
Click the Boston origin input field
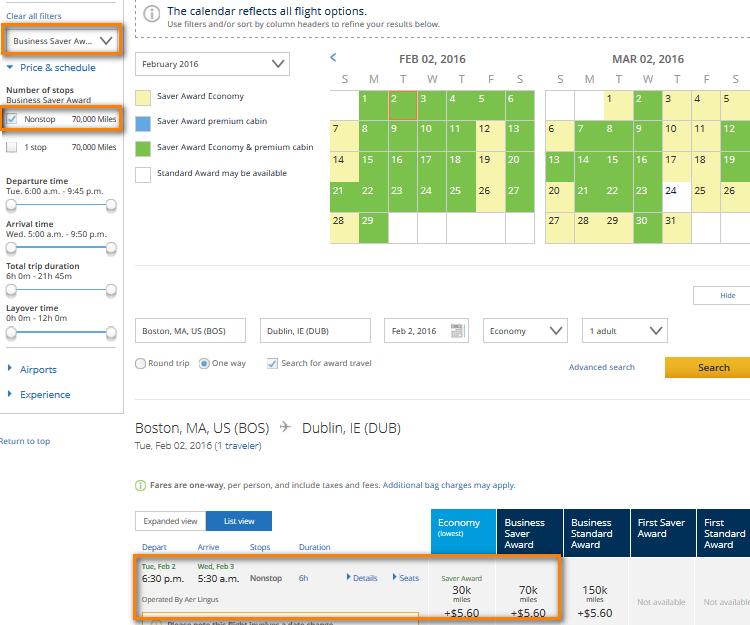pos(193,331)
